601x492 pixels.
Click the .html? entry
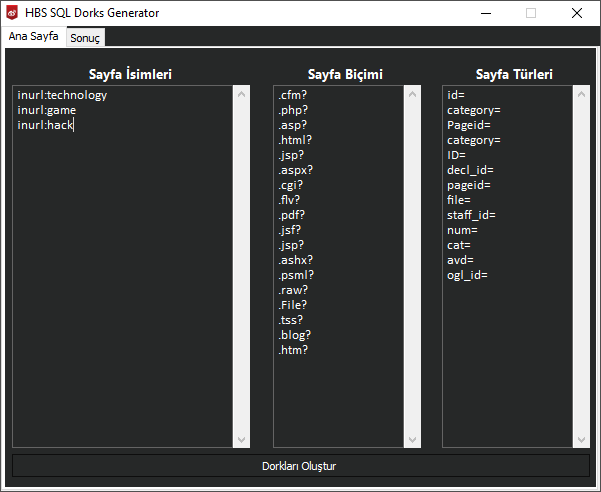click(x=295, y=140)
